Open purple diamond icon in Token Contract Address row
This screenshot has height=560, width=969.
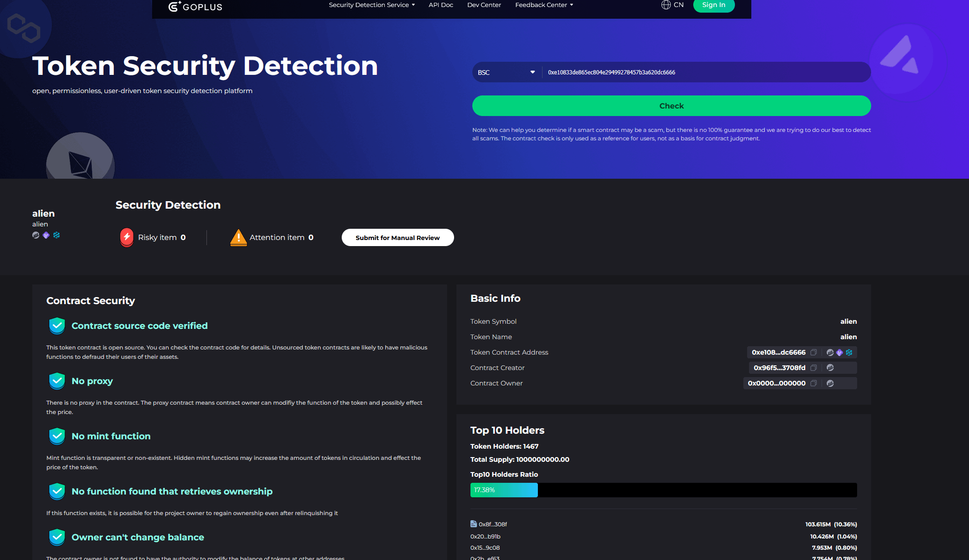[x=839, y=352]
